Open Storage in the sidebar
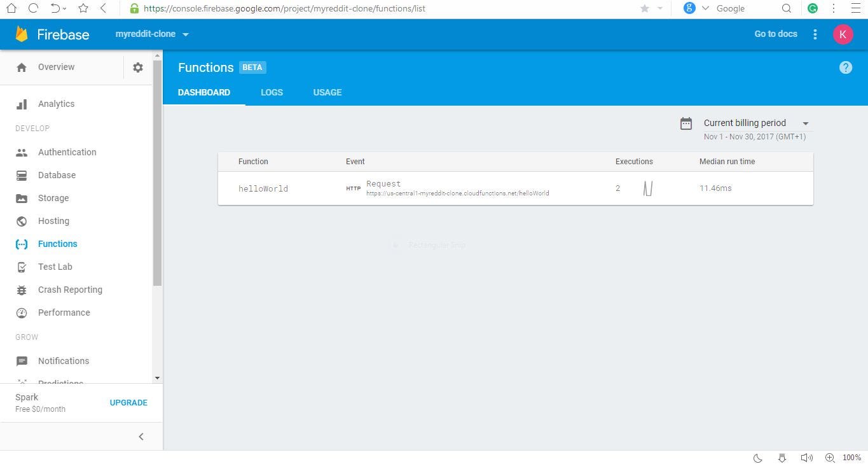 coord(53,198)
